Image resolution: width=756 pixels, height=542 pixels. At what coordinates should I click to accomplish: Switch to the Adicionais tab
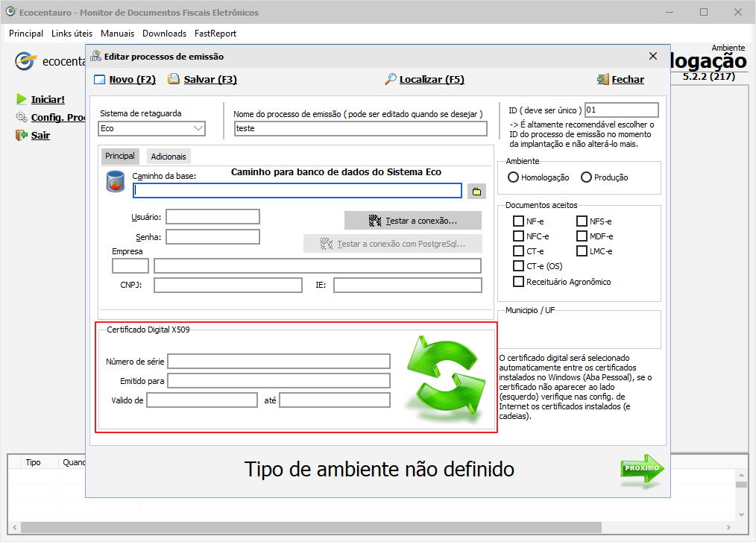(168, 157)
